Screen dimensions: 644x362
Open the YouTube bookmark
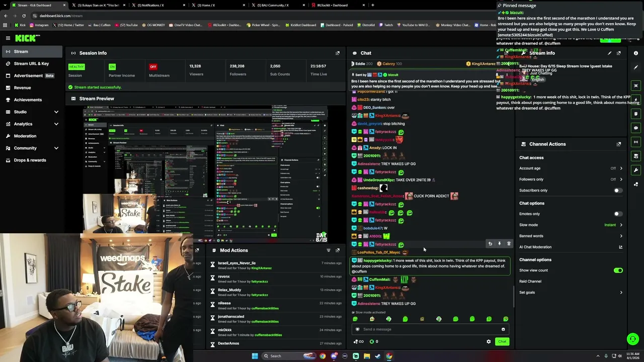click(126, 25)
